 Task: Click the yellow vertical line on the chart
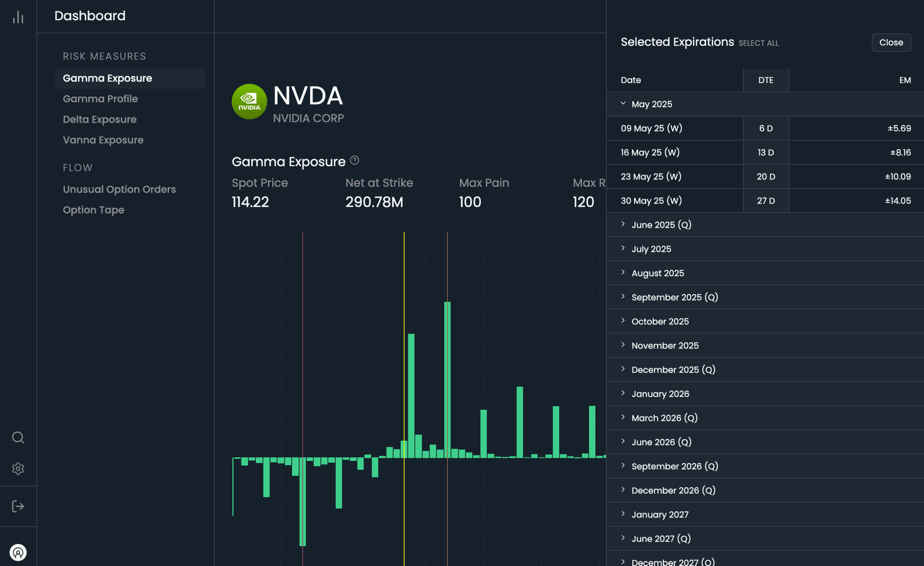(x=404, y=399)
